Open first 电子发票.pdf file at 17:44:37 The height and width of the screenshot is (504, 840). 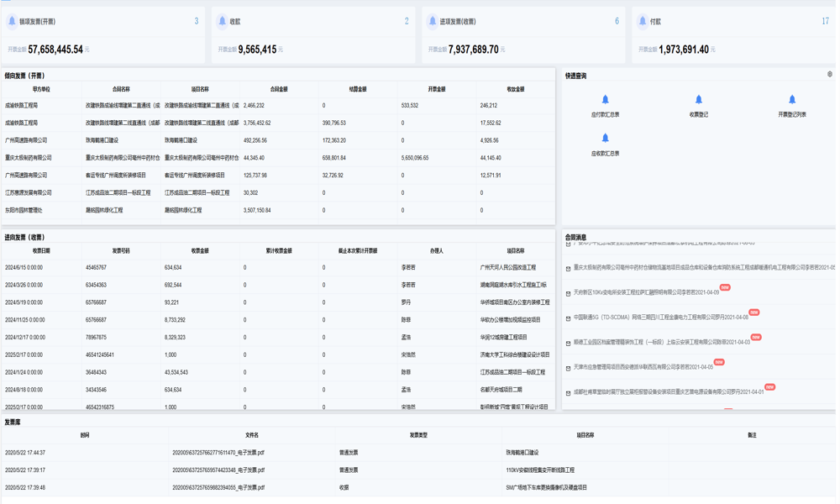pos(218,453)
